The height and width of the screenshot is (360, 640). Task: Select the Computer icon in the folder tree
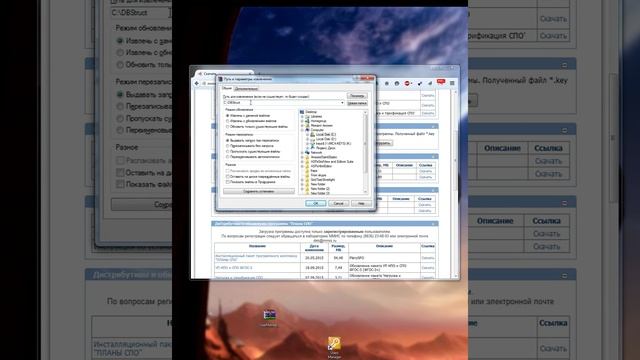[x=307, y=130]
